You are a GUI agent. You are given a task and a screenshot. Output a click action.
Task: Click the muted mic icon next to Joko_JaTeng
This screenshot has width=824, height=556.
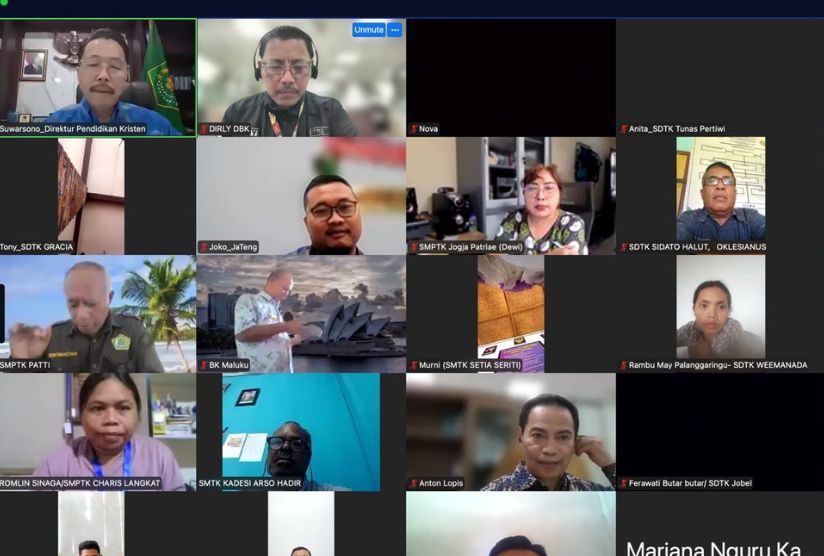(x=203, y=247)
